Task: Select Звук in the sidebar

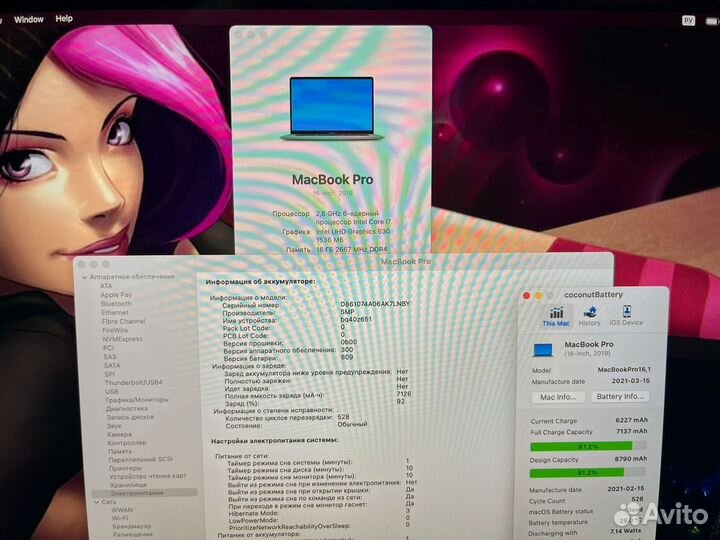Action: [x=114, y=426]
